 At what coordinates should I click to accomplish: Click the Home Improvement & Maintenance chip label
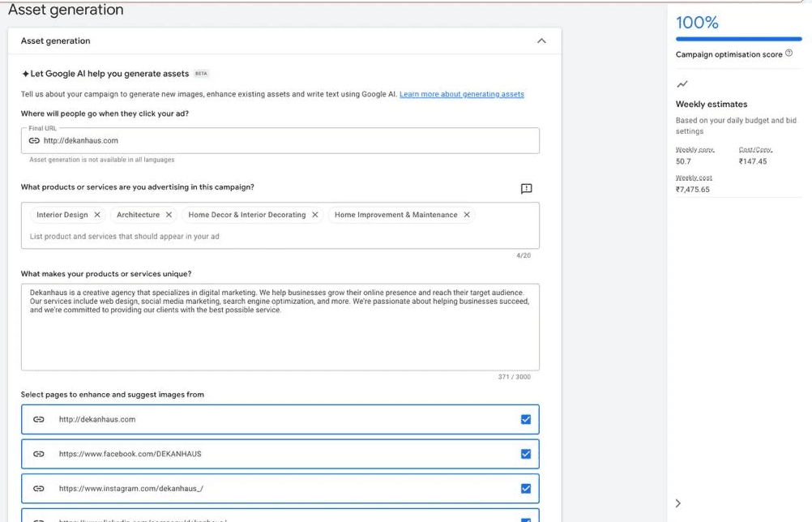pos(395,214)
